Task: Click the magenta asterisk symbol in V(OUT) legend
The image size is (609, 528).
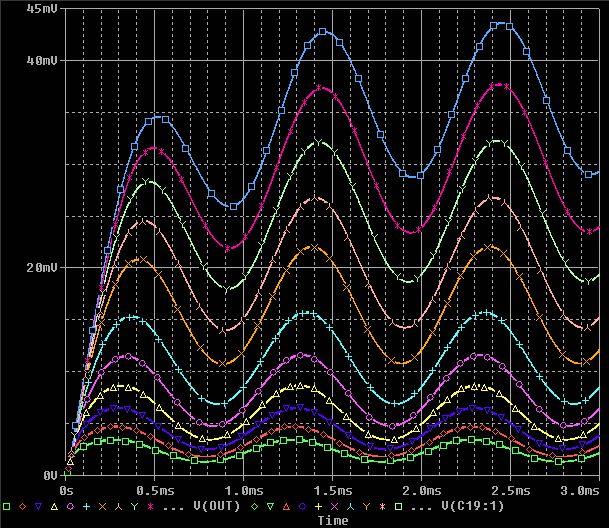Action: [x=150, y=506]
